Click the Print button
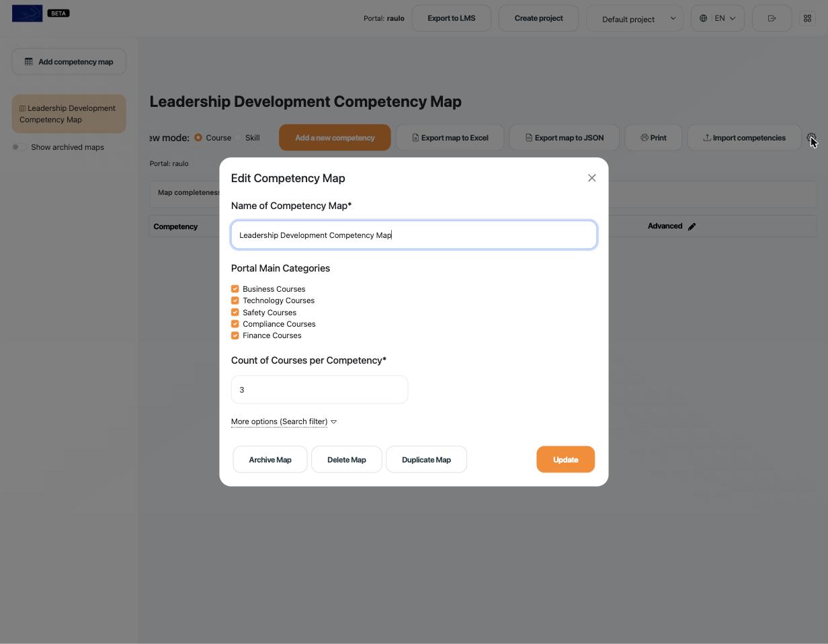The height and width of the screenshot is (644, 828). (x=653, y=138)
